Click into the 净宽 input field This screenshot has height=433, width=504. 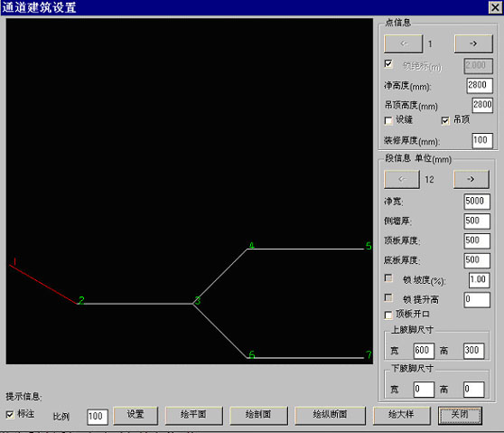click(x=477, y=202)
